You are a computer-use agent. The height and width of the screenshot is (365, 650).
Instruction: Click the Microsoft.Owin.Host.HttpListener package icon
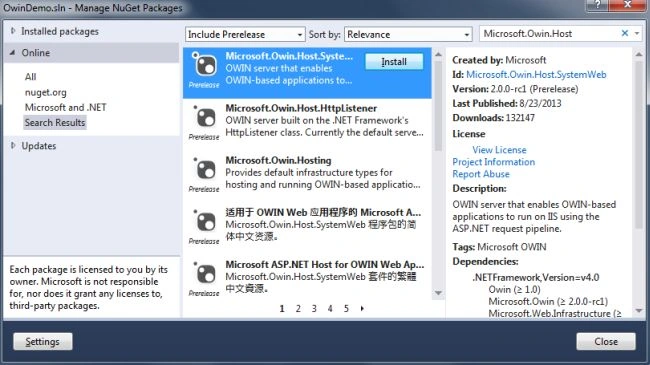(204, 117)
